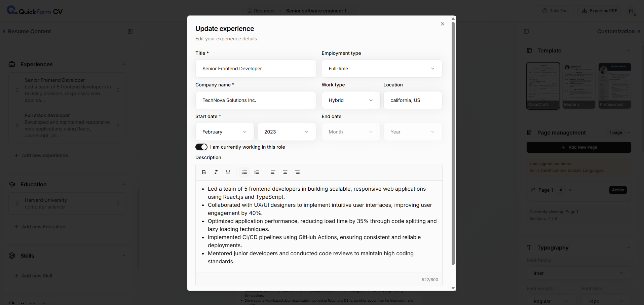Add new Skill entry

coord(33,276)
